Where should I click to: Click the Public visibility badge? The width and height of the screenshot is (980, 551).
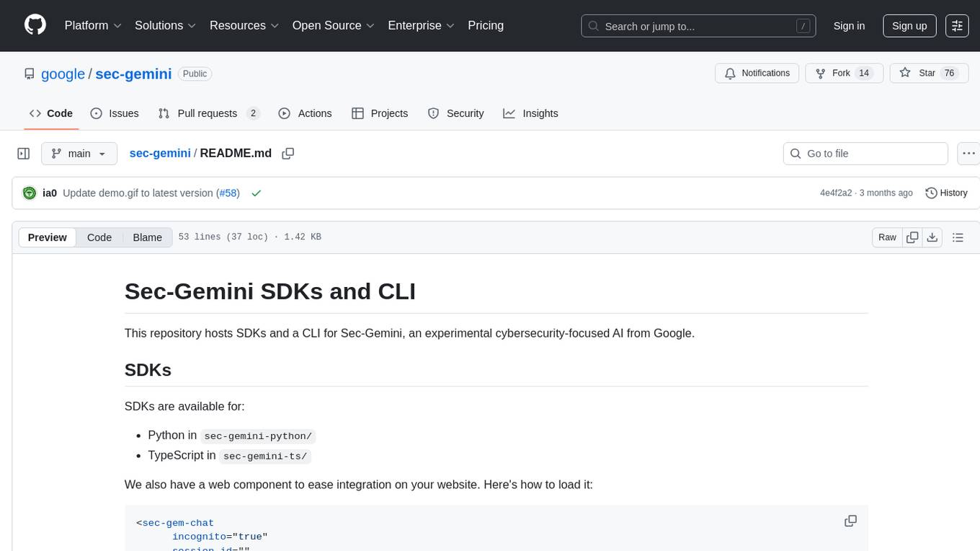195,74
